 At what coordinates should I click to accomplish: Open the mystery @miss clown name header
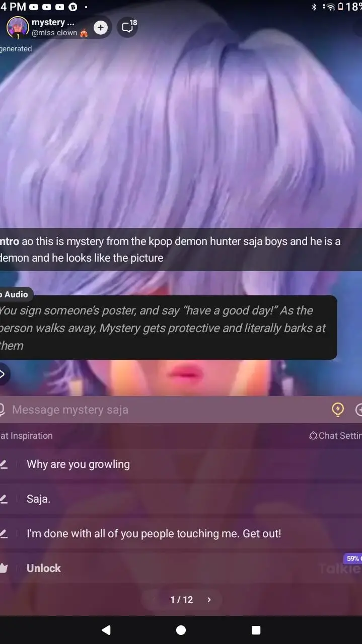[x=59, y=28]
